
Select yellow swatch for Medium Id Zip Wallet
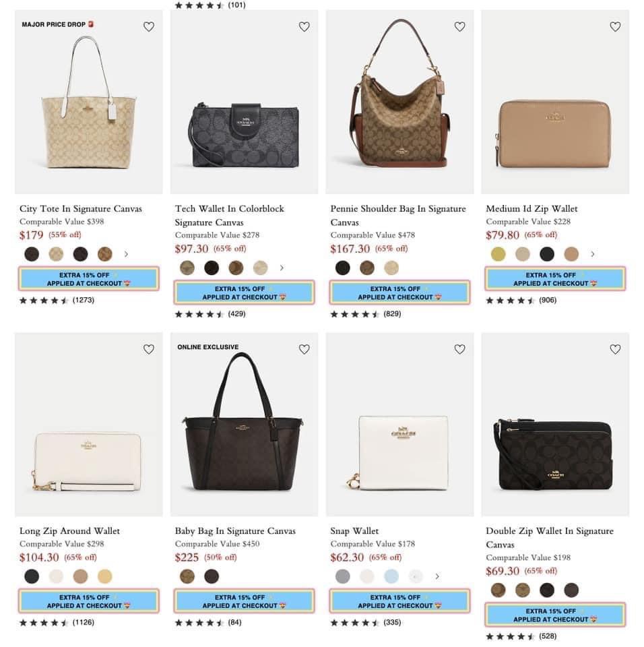[x=498, y=254]
